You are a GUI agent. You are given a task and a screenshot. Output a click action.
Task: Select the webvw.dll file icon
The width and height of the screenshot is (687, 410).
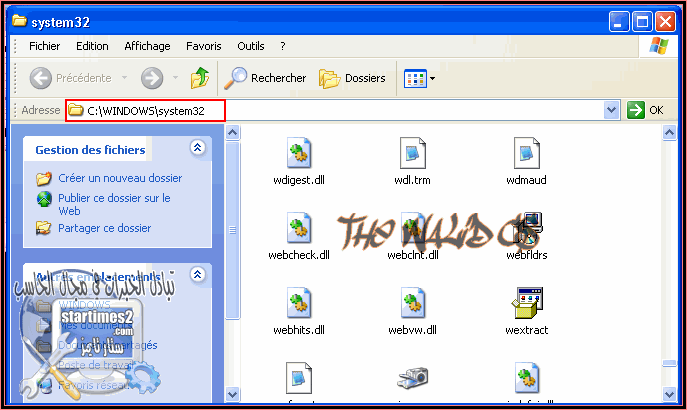(x=412, y=303)
